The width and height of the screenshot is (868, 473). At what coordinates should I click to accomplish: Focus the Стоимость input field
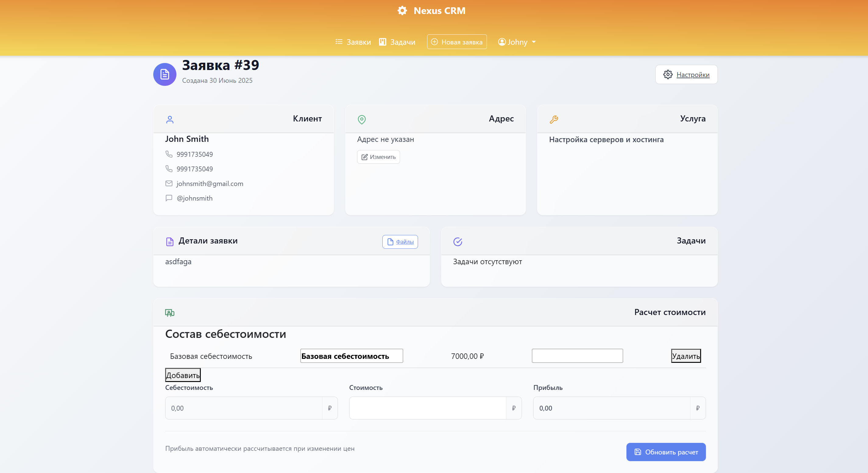point(427,408)
